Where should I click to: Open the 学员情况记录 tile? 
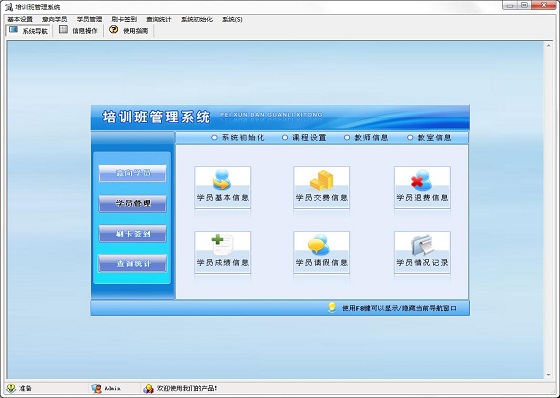pos(422,252)
